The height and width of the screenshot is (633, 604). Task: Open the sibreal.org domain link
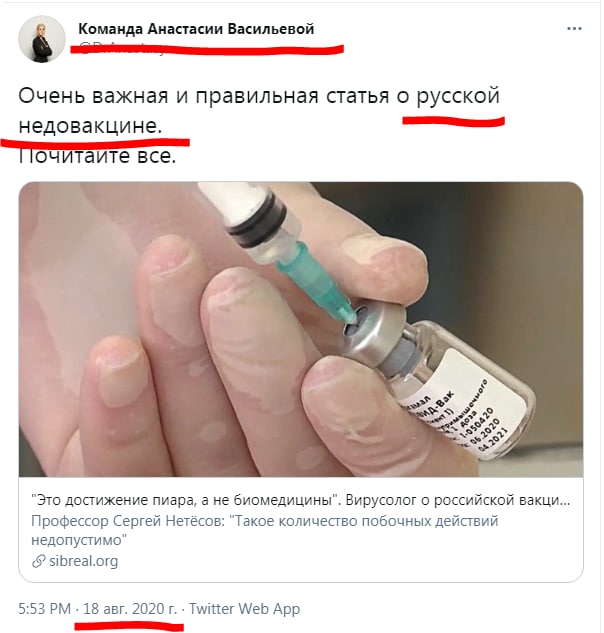pos(84,561)
